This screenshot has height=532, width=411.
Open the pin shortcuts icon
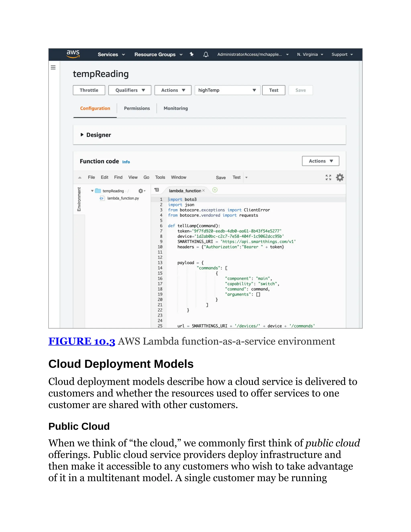pyautogui.click(x=192, y=54)
